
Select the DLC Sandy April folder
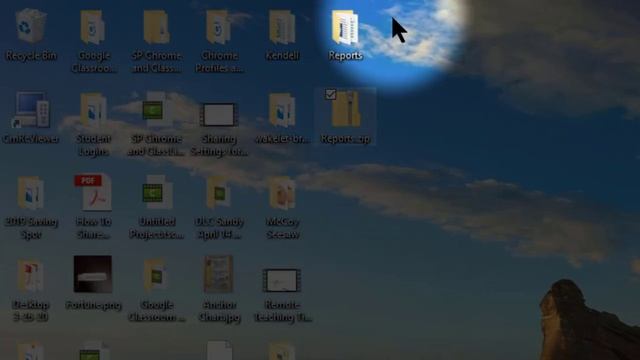(219, 193)
